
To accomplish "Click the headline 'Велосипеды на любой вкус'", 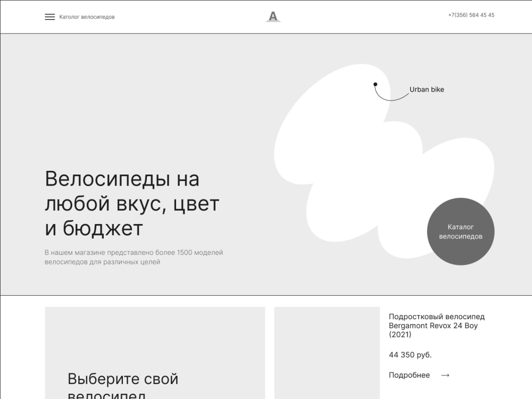I will [132, 203].
